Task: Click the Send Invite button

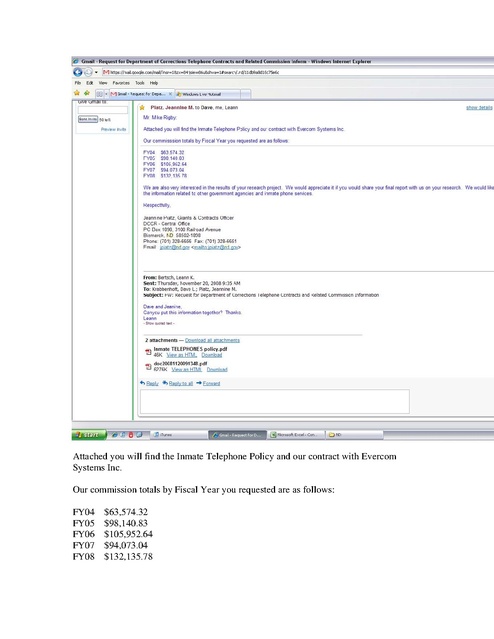Action: click(x=88, y=119)
